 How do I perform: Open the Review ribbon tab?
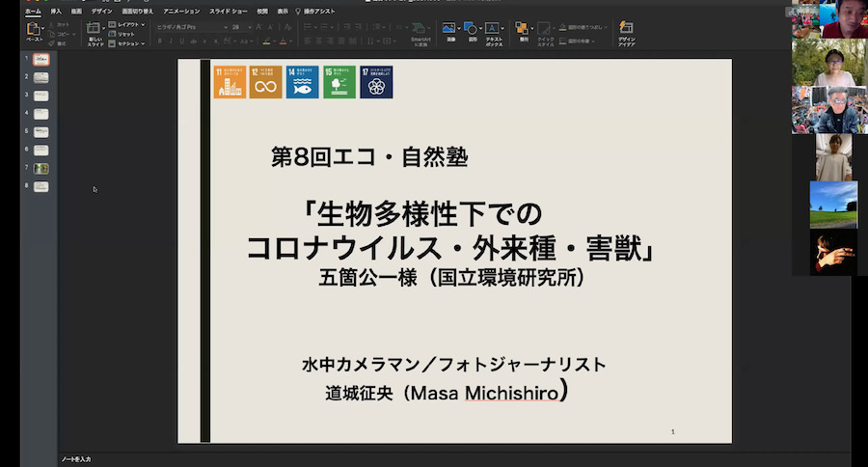coord(262,11)
